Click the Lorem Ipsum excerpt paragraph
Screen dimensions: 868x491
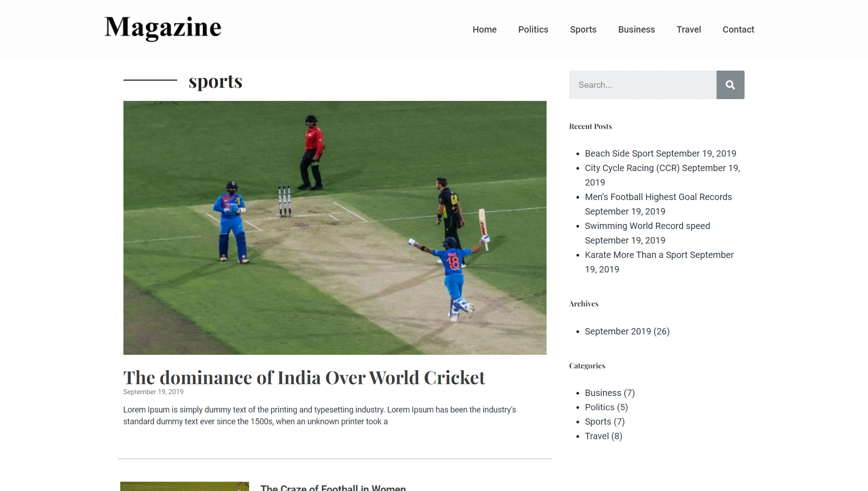pyautogui.click(x=320, y=415)
